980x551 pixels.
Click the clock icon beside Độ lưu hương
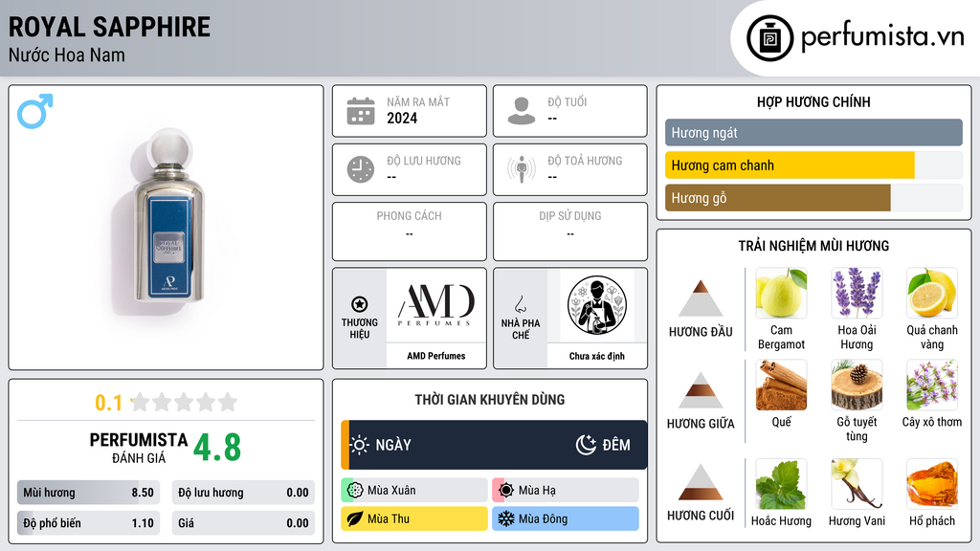pos(361,169)
